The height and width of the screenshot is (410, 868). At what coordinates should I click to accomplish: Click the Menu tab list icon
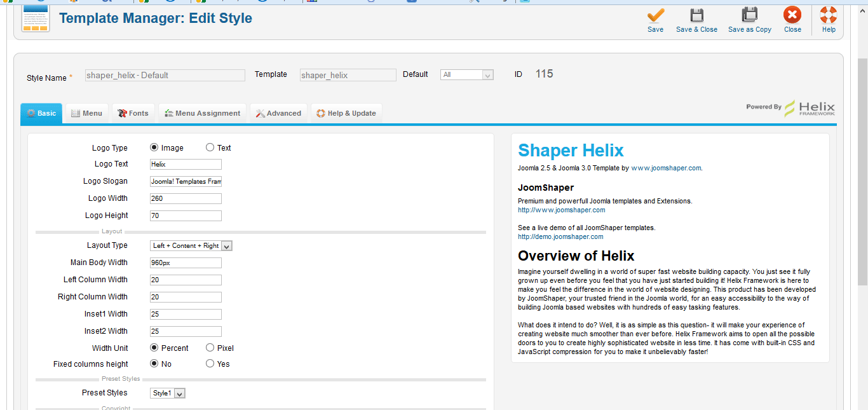pyautogui.click(x=75, y=113)
